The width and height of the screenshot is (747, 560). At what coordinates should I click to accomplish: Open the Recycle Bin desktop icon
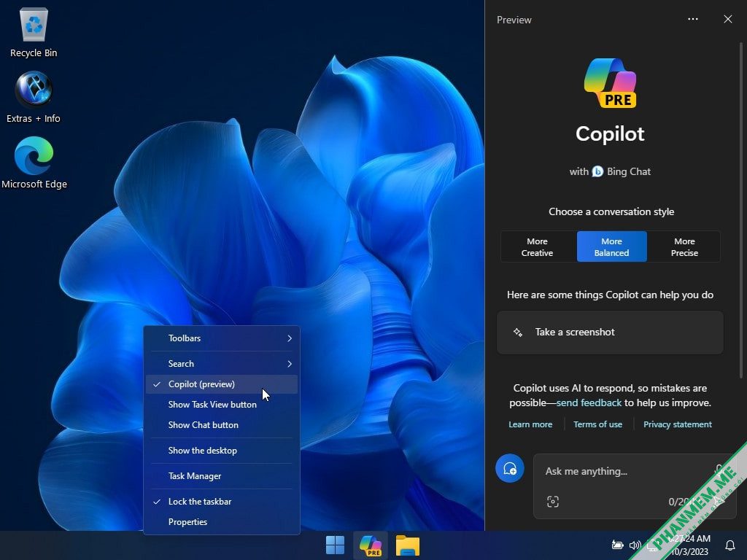[34, 32]
